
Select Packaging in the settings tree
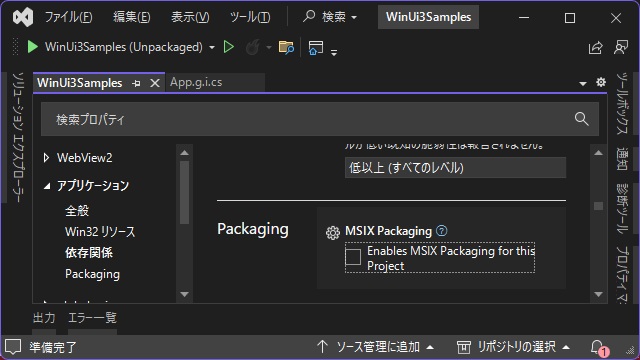point(92,274)
